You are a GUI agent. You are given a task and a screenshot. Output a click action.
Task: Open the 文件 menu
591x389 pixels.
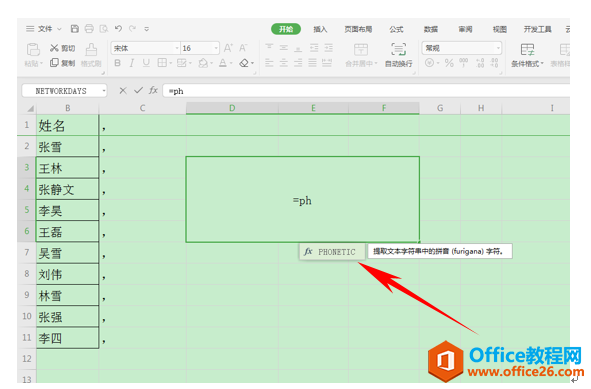click(x=45, y=29)
